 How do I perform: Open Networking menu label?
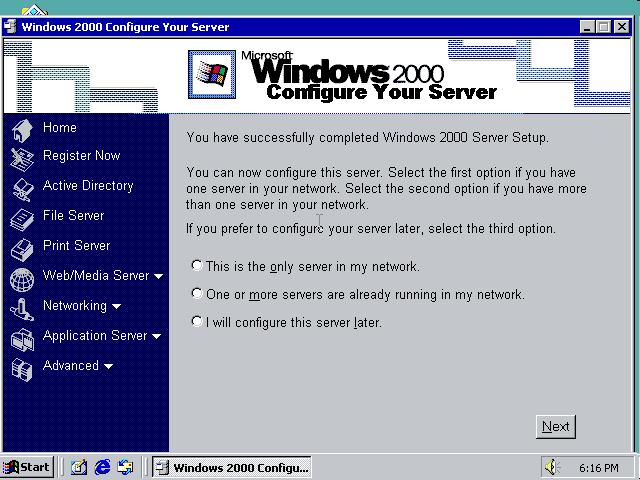[x=75, y=306]
